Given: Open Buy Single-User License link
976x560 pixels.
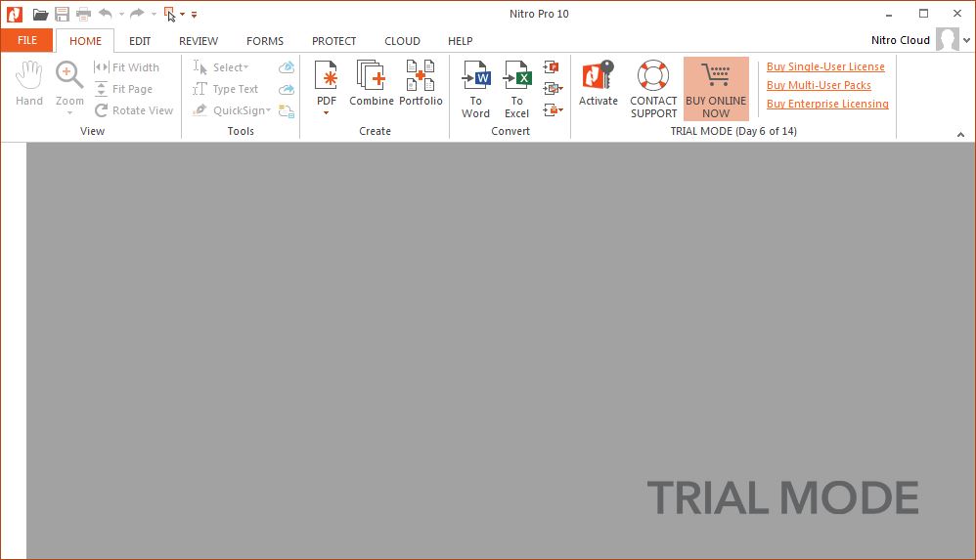Looking at the screenshot, I should pos(825,66).
